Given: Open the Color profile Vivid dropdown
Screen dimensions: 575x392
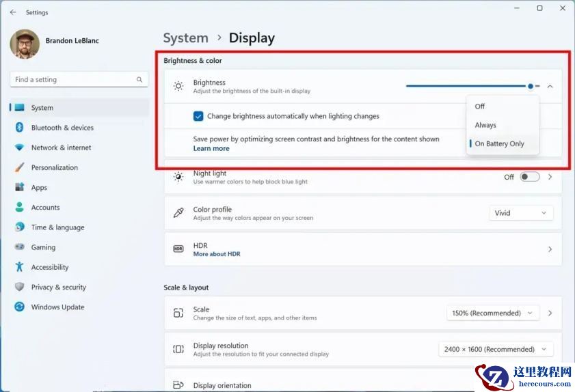Looking at the screenshot, I should point(521,213).
